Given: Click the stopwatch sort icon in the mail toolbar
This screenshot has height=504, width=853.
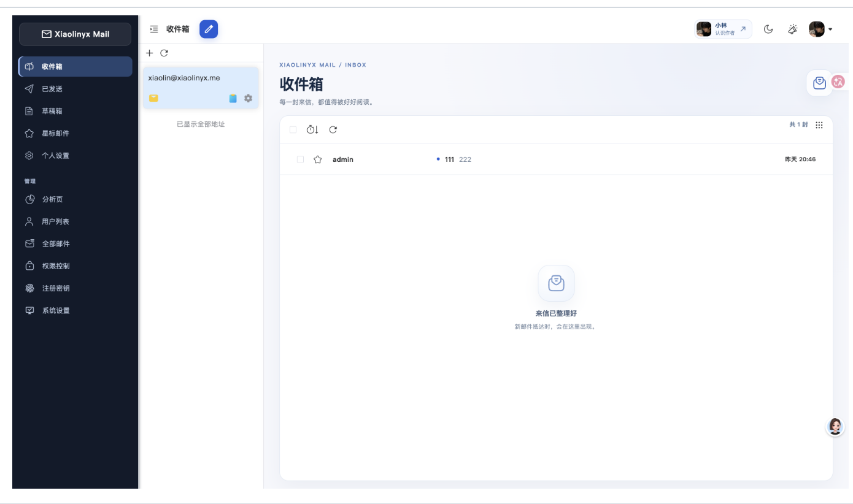Looking at the screenshot, I should point(312,129).
